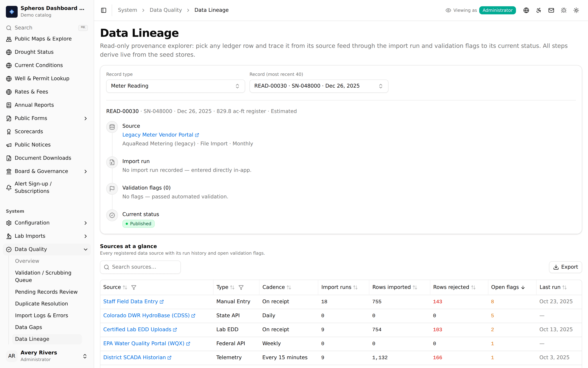This screenshot has width=588, height=368.
Task: Open accessibility options icon
Action: point(539,10)
